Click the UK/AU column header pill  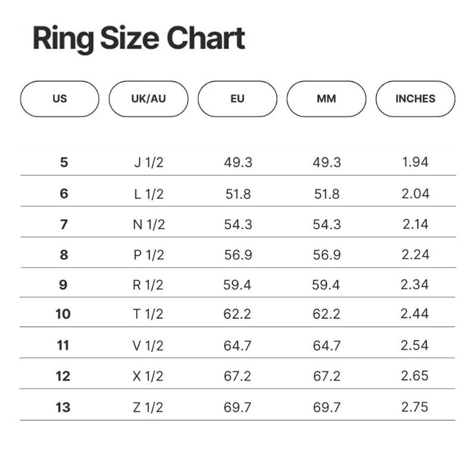[148, 99]
